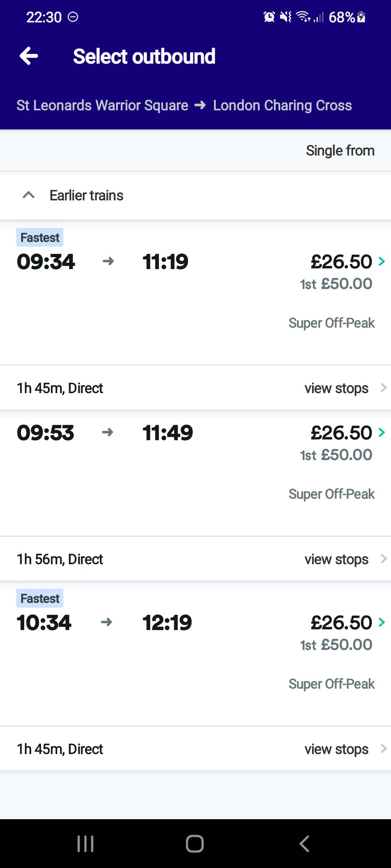Tap the Earlier trains label
The height and width of the screenshot is (868, 391).
(87, 195)
